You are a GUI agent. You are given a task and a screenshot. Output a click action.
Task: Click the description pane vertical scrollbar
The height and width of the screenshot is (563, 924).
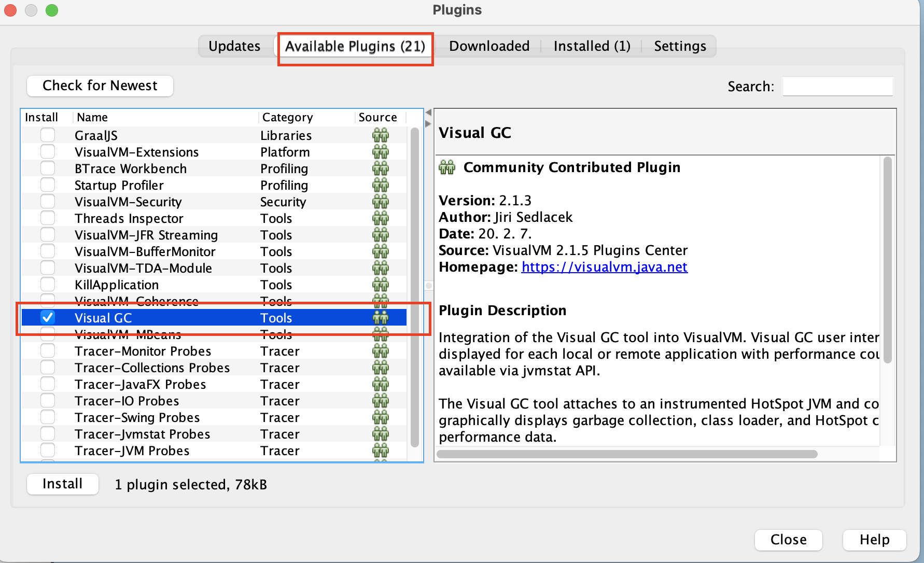tap(887, 260)
